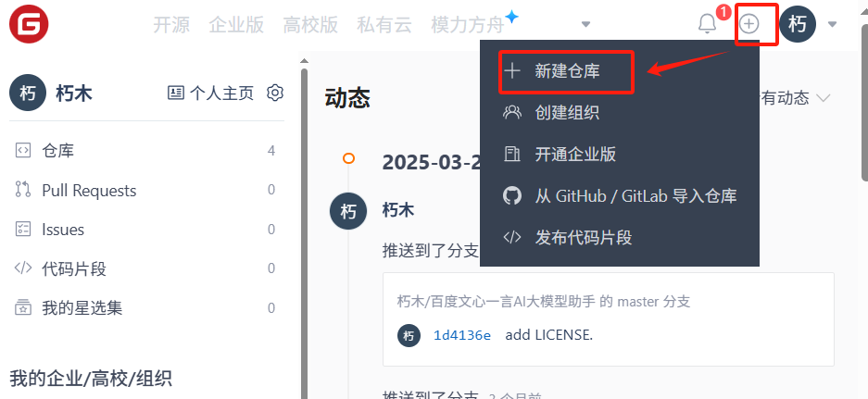Click the sidebar scrollbar up arrow

point(304,60)
